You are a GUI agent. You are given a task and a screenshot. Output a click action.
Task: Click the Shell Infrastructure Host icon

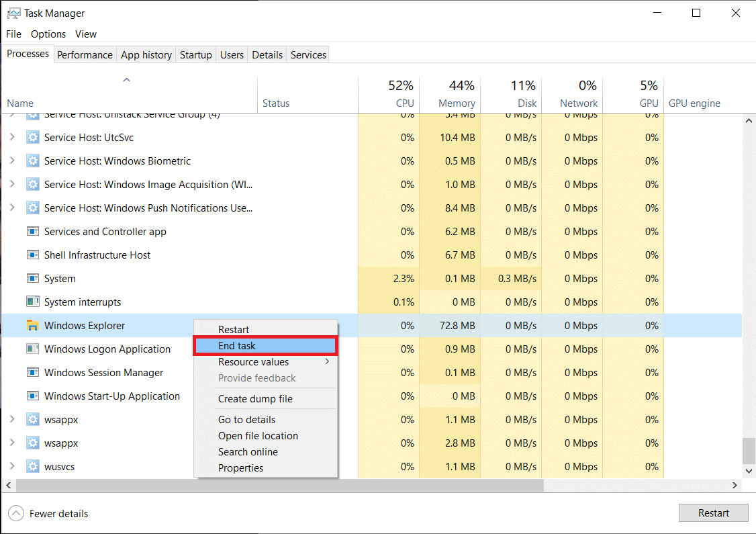(x=32, y=255)
